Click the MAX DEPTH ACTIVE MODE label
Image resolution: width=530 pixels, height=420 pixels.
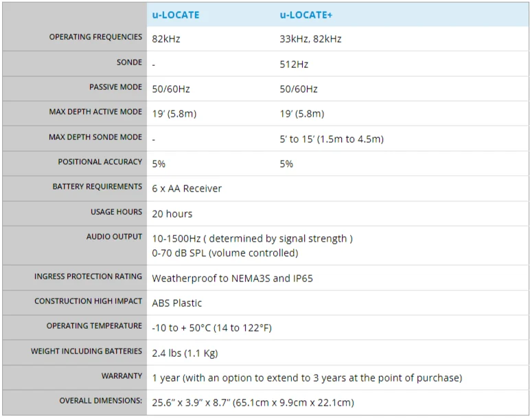(x=95, y=111)
